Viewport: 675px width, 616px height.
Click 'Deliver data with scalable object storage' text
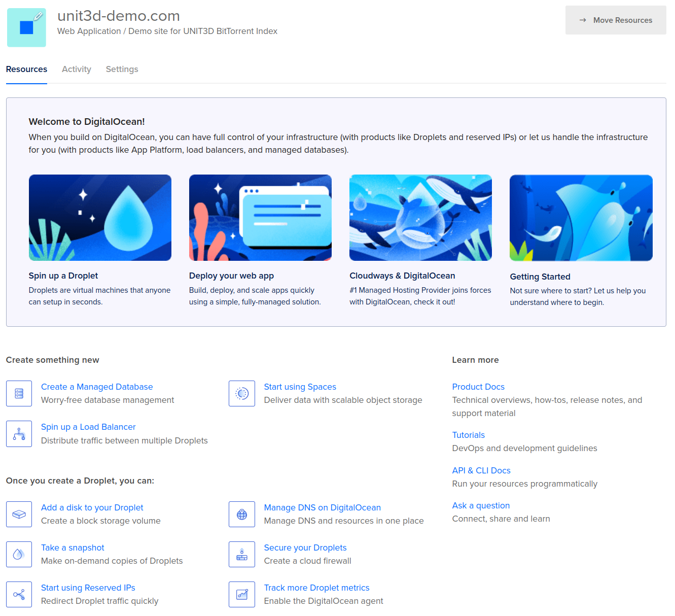(x=343, y=400)
